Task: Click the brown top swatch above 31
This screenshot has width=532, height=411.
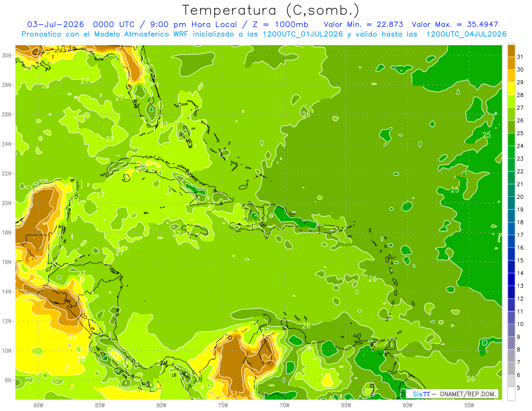Action: point(511,51)
